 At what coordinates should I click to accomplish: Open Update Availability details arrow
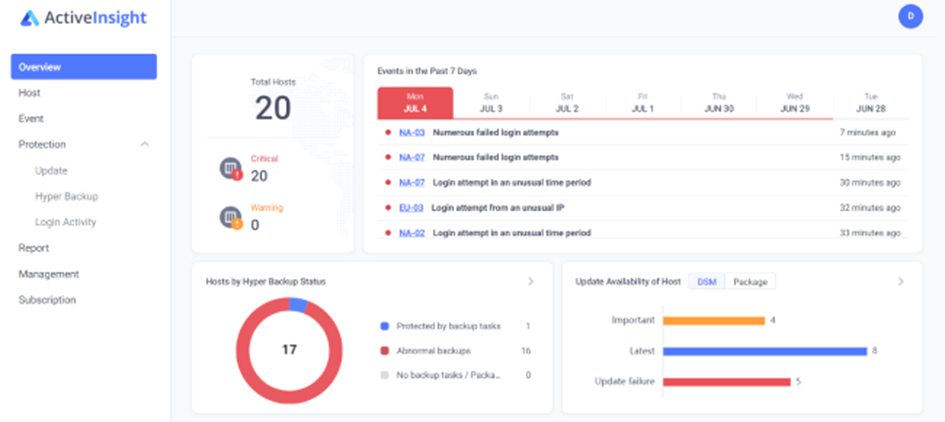point(900,282)
